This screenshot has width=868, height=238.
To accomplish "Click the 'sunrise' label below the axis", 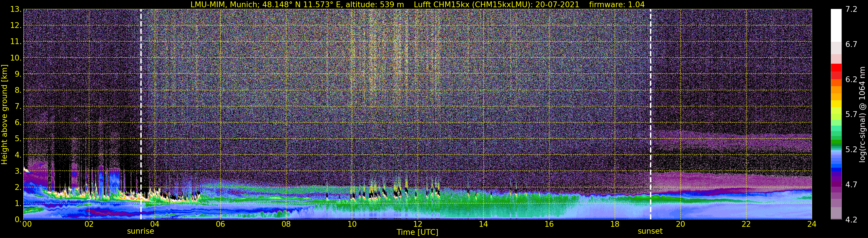I will point(141,231).
